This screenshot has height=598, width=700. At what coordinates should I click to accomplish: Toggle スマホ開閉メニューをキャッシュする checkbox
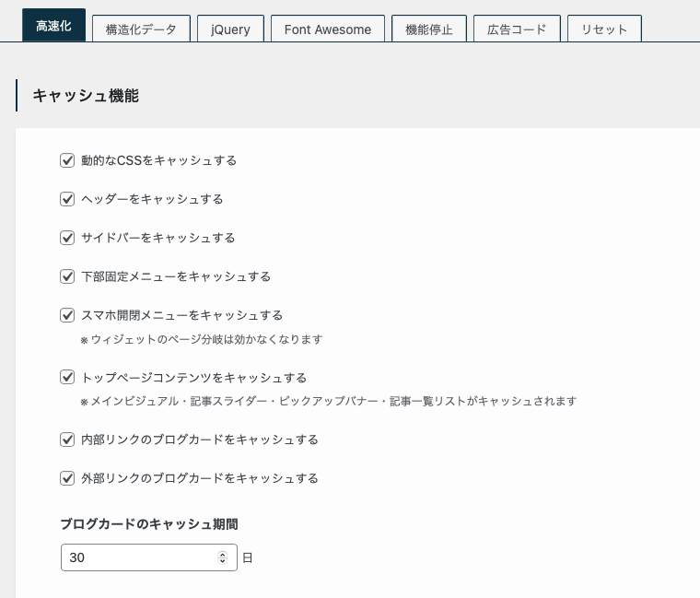[67, 315]
